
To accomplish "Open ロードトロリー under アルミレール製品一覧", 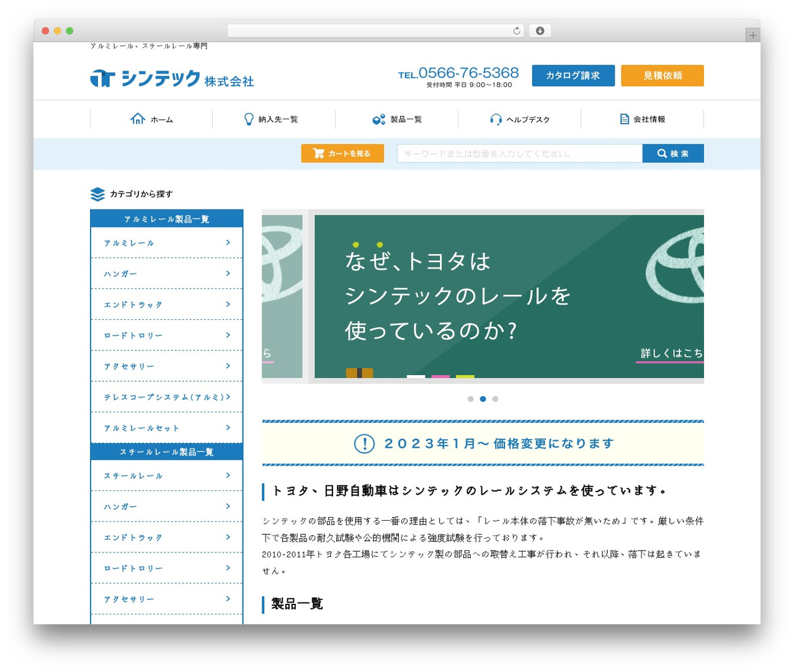I will tap(167, 335).
